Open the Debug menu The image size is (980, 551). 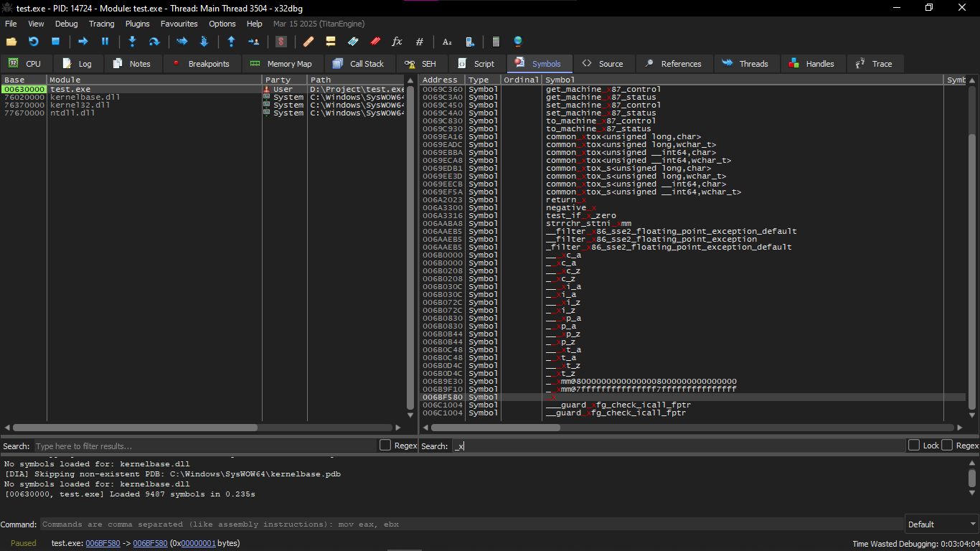[x=67, y=24]
